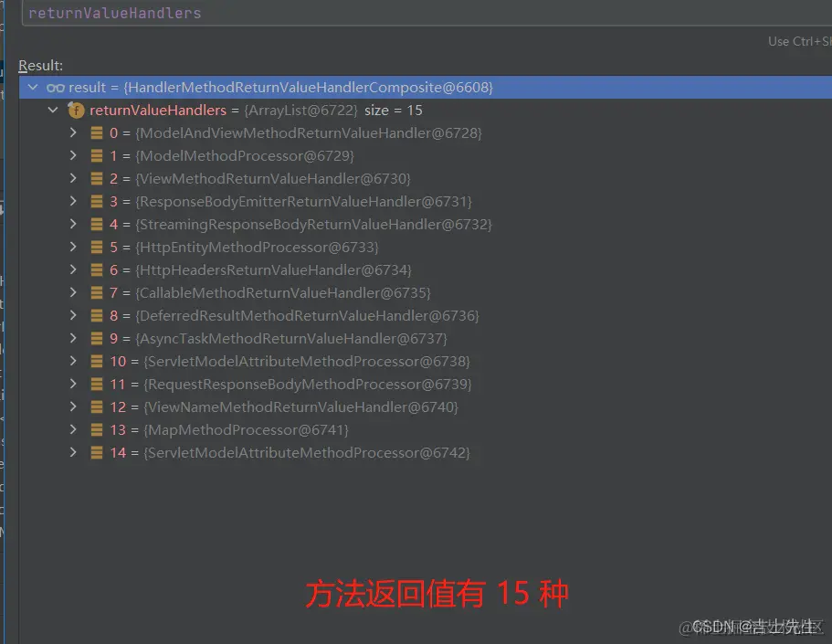Image resolution: width=832 pixels, height=644 pixels.
Task: Click the list element icon of index 14
Action: [97, 452]
